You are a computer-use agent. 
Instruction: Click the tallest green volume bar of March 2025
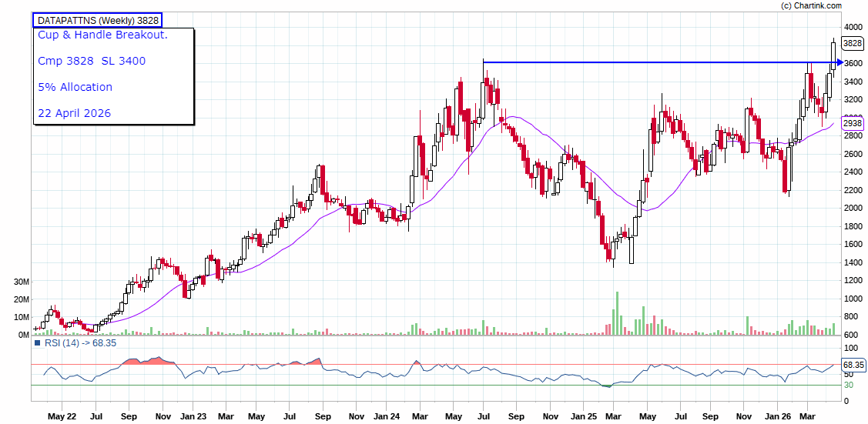click(x=617, y=313)
